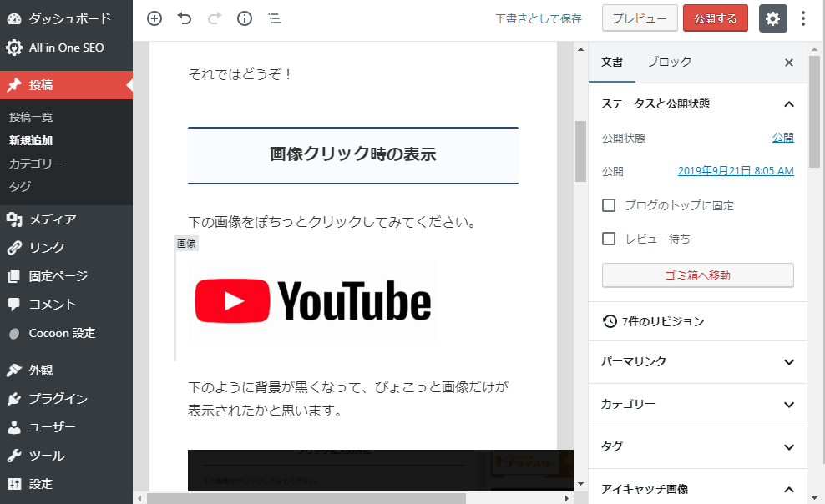The image size is (825, 504).
Task: Click the publish date 2019年9月21日 link
Action: click(736, 171)
